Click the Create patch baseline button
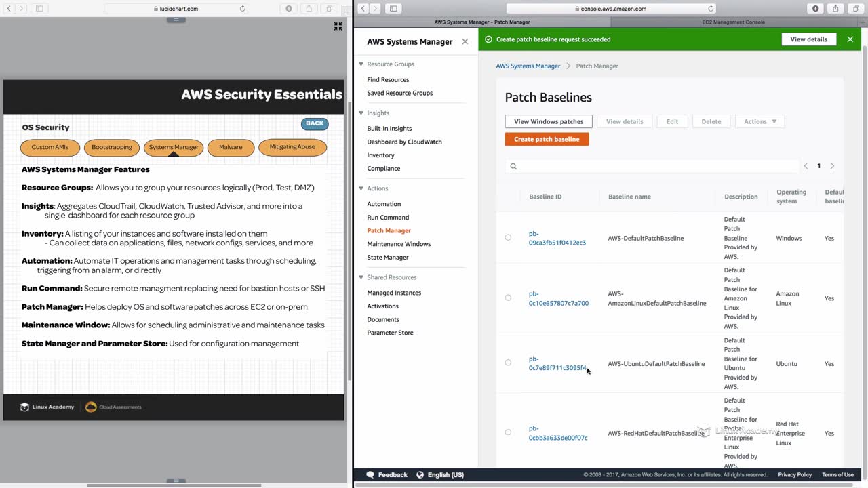The width and height of the screenshot is (868, 488). (547, 139)
